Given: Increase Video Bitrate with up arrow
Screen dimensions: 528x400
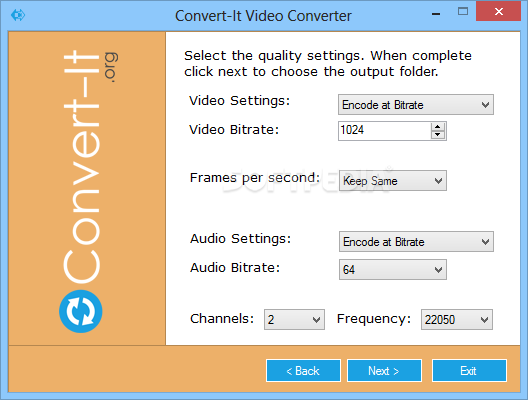Looking at the screenshot, I should coord(438,127).
